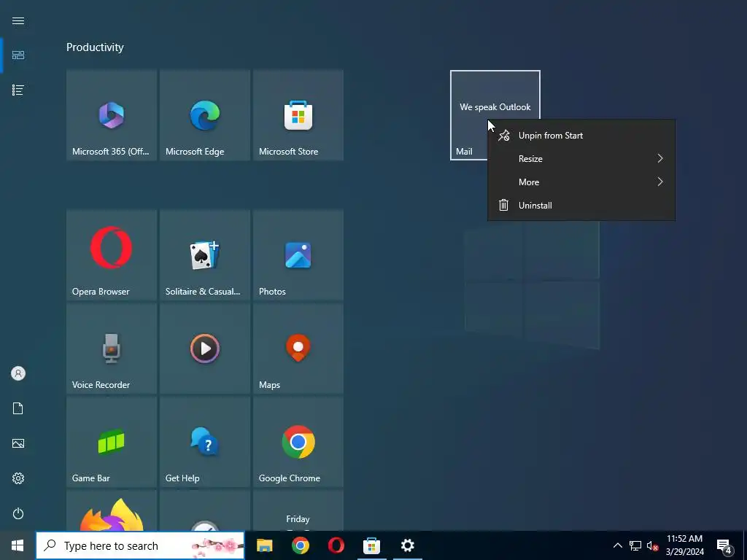Launch the Opera Browser tile
This screenshot has height=560, width=747.
point(112,255)
